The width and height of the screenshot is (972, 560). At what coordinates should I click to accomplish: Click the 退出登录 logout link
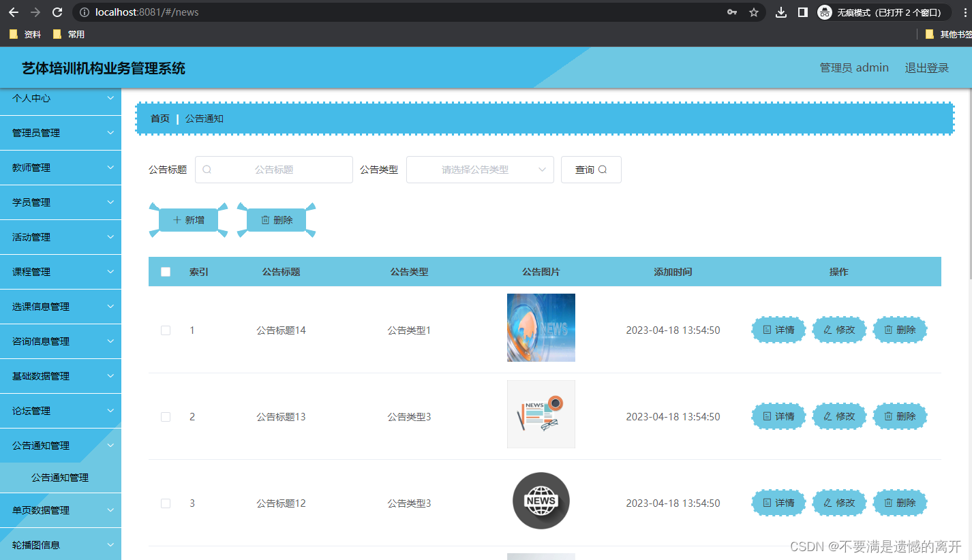pyautogui.click(x=926, y=67)
